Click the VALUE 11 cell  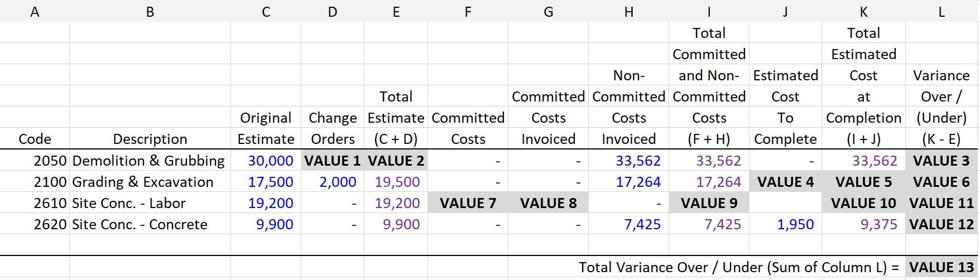[x=942, y=203]
